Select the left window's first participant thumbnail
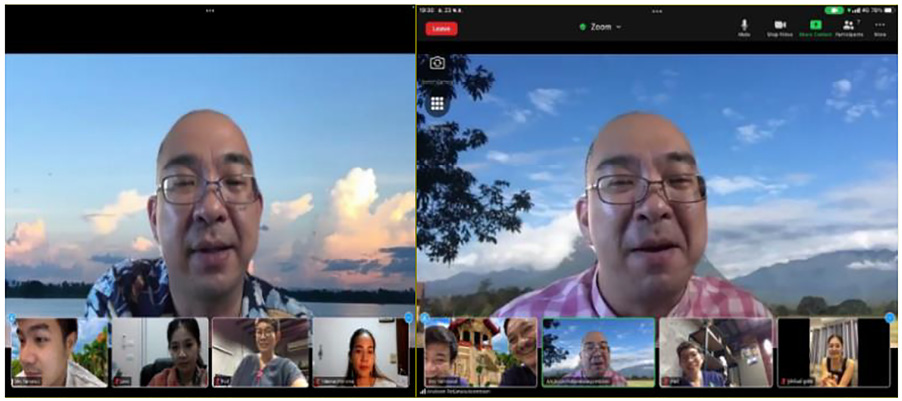Image resolution: width=902 pixels, height=401 pixels. [x=58, y=352]
